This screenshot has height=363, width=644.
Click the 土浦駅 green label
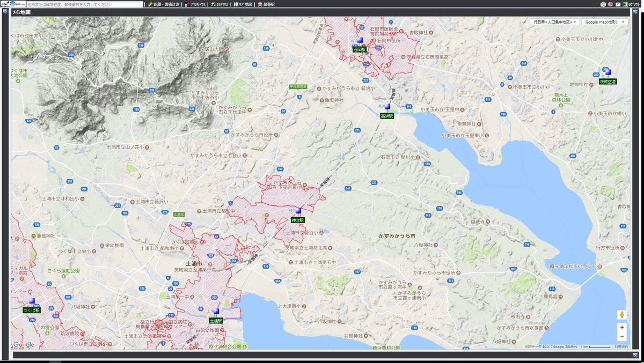[x=216, y=321]
